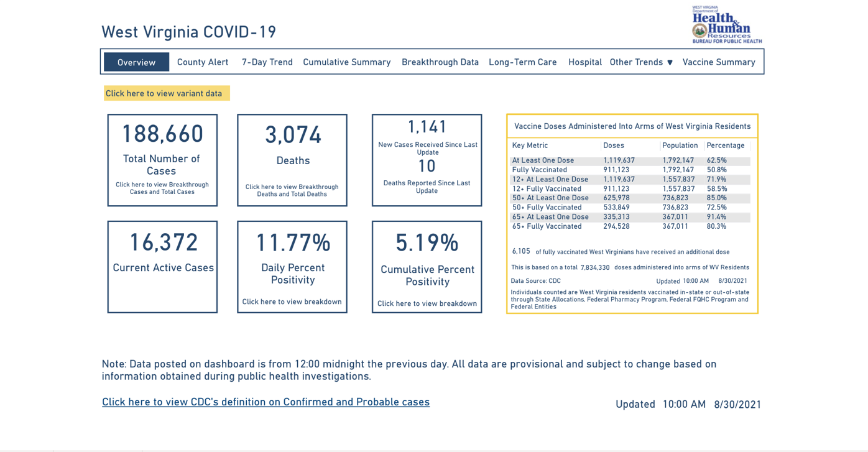Screen dimensions: 868x452
Task: View Cumulative Percent Positivity breakdown
Action: [x=427, y=303]
